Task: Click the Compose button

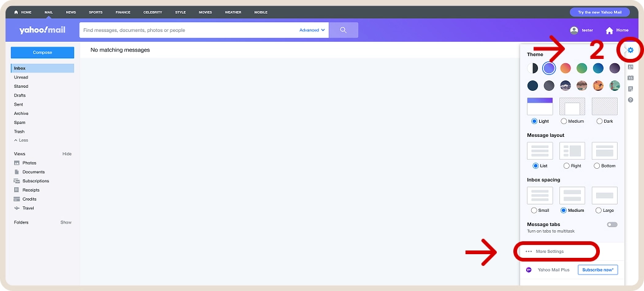Action: click(x=42, y=53)
